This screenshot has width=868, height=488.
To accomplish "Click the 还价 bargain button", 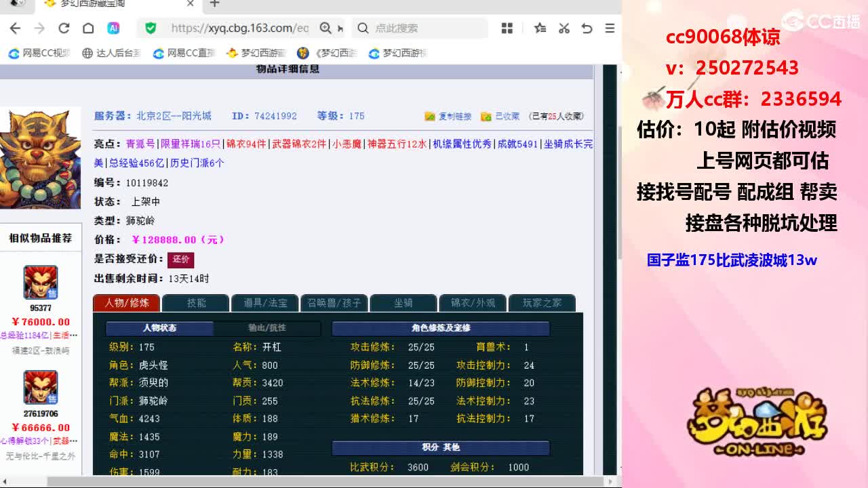I will pos(180,260).
